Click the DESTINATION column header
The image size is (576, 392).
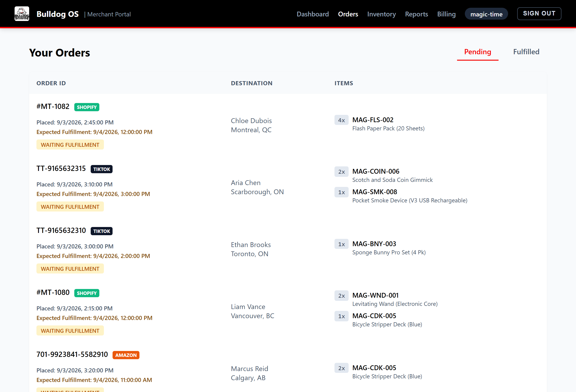click(252, 83)
